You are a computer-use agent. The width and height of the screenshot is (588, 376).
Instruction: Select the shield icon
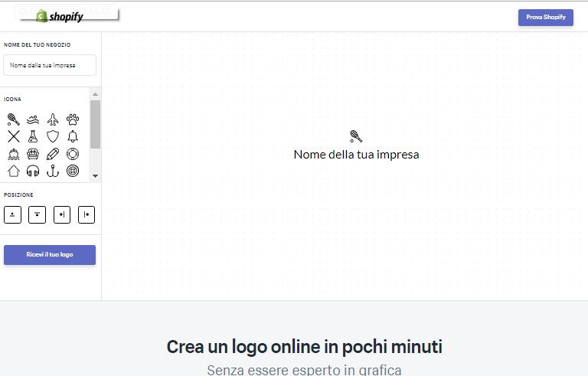coord(53,136)
